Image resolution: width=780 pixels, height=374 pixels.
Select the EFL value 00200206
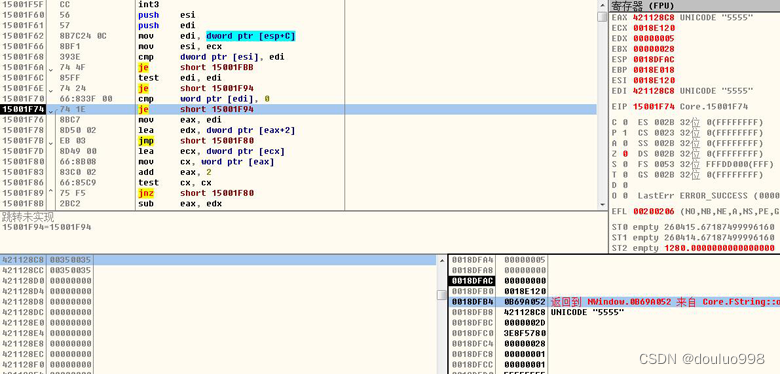click(x=654, y=211)
